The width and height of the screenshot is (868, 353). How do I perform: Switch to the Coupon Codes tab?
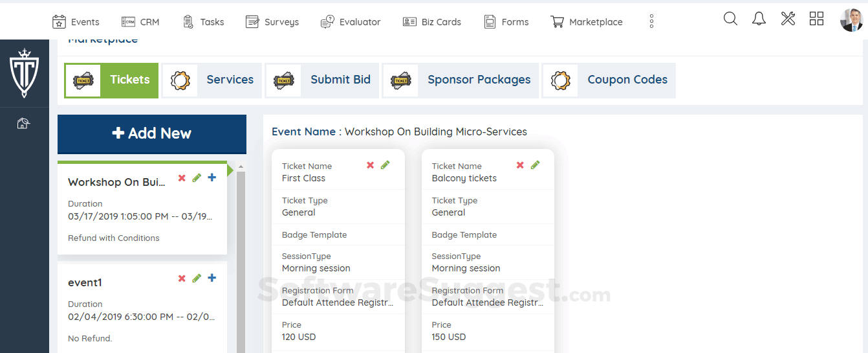pyautogui.click(x=609, y=80)
